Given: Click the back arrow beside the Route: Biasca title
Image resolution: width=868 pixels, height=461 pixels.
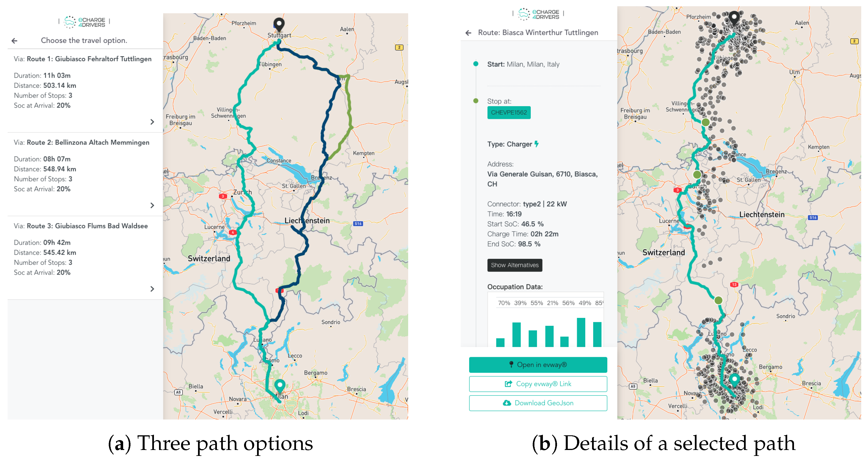Looking at the screenshot, I should coord(468,33).
